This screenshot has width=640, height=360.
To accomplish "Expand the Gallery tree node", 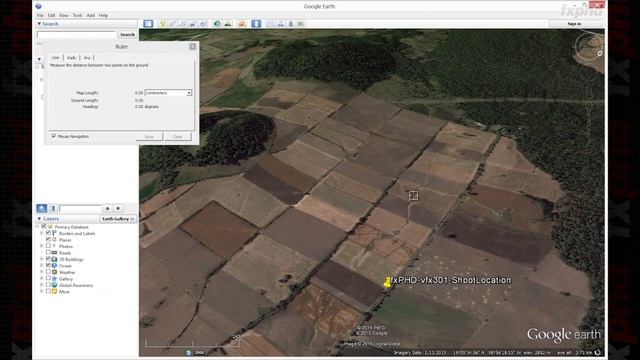I will tap(42, 278).
